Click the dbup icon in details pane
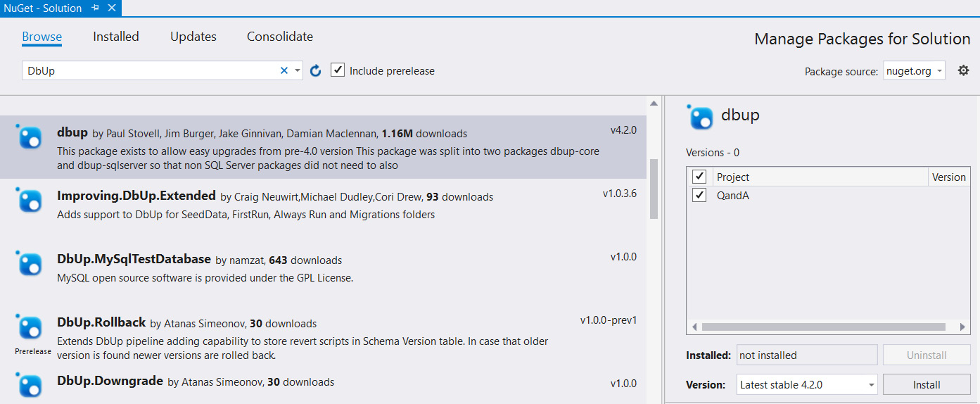This screenshot has height=404, width=980. point(700,117)
